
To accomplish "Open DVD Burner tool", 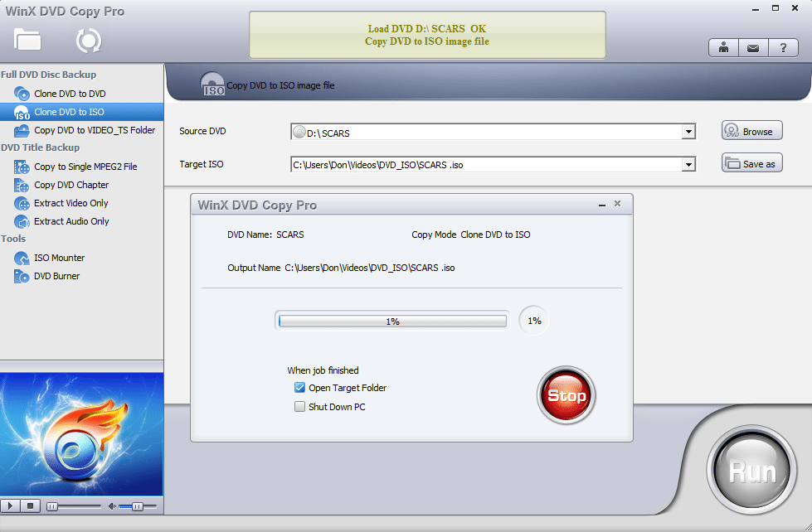I will click(x=57, y=276).
